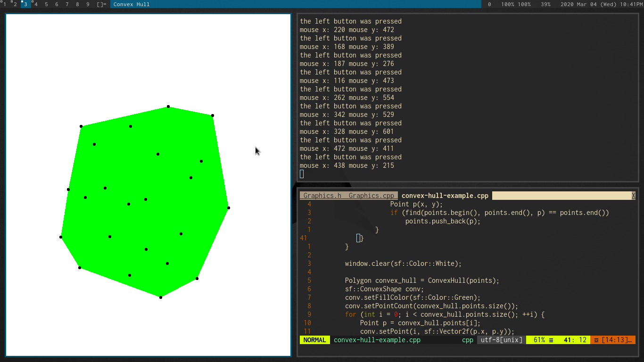Click the 39% indicator in top bar
Viewport: 644px width, 362px height.
545,4
